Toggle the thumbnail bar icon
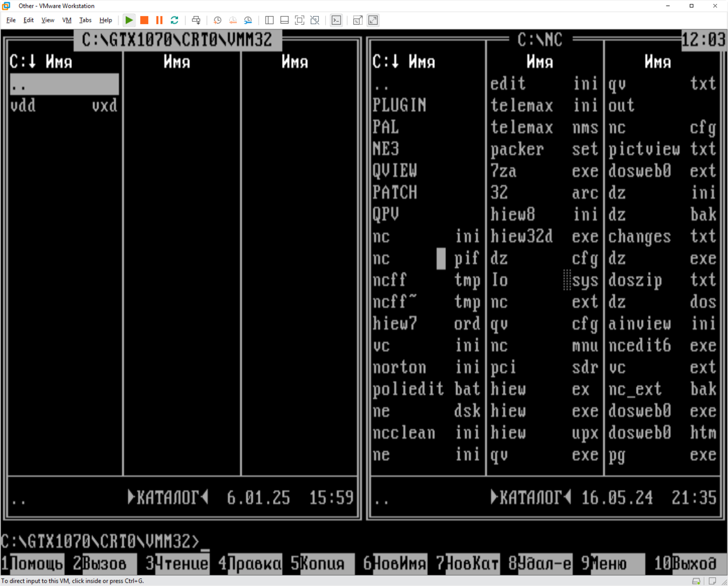 tap(284, 20)
